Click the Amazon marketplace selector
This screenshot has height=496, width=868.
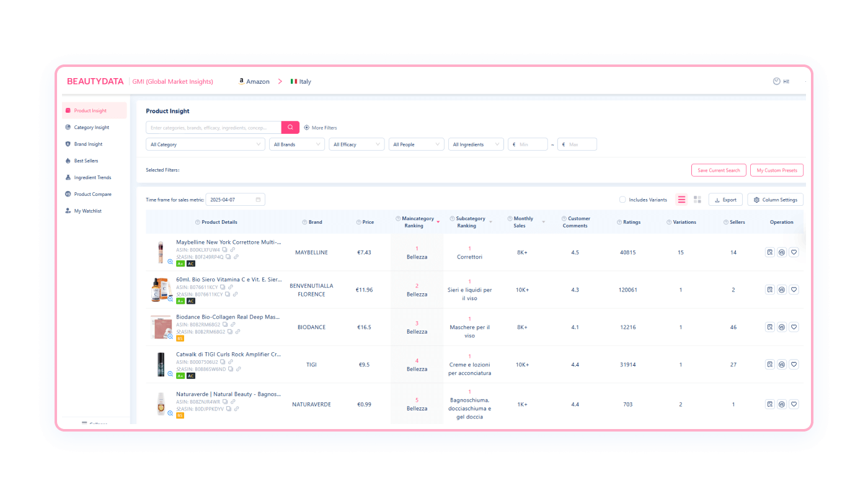coord(254,81)
